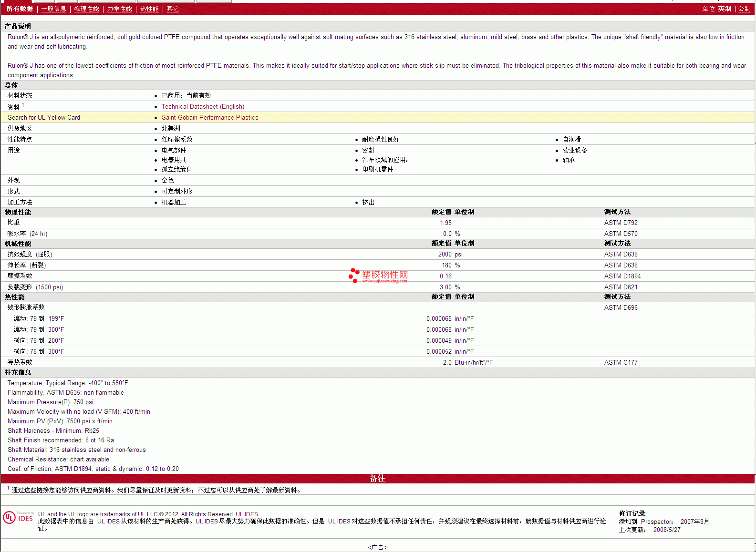Switch units to 公制 (metric)
Viewport: 756px width, 552px height.
(x=744, y=9)
